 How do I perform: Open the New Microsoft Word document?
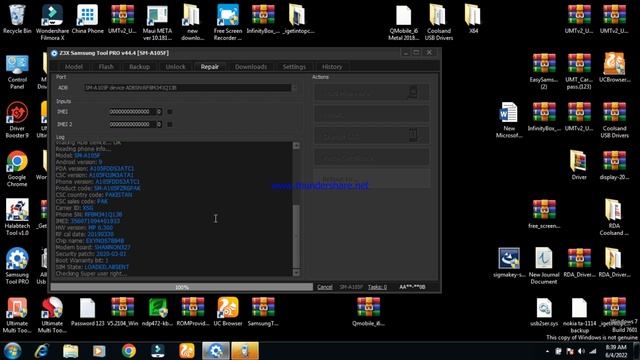509,120
